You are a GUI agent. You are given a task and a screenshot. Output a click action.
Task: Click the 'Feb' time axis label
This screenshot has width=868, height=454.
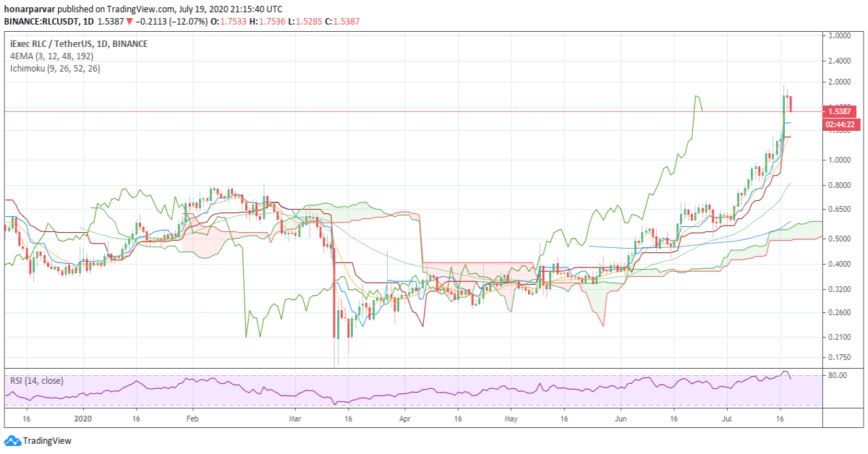point(192,418)
